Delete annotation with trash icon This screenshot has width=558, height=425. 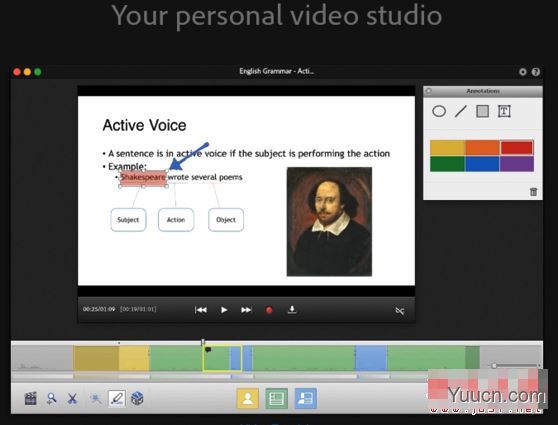(x=533, y=192)
